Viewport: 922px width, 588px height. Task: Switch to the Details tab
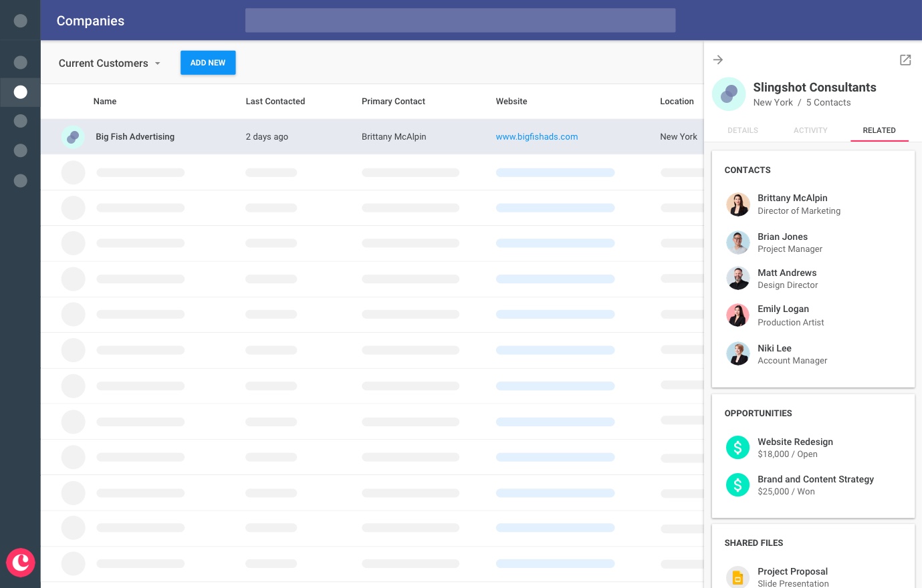click(x=743, y=130)
